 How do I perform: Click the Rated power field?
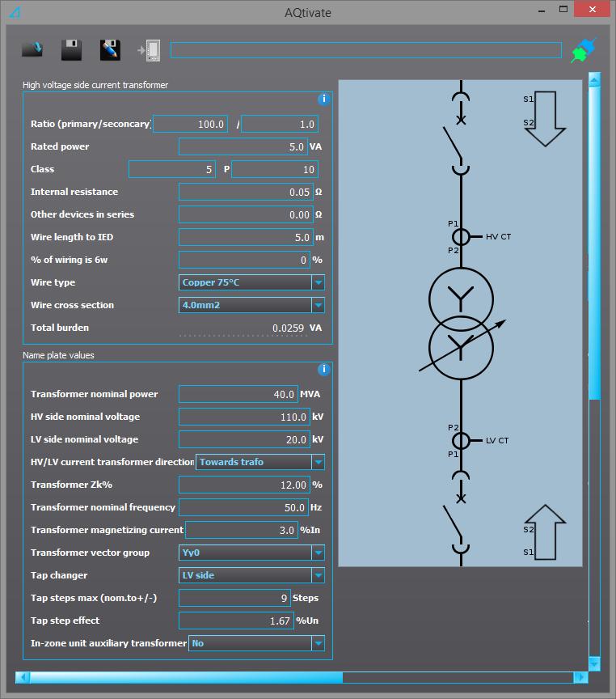(x=243, y=146)
